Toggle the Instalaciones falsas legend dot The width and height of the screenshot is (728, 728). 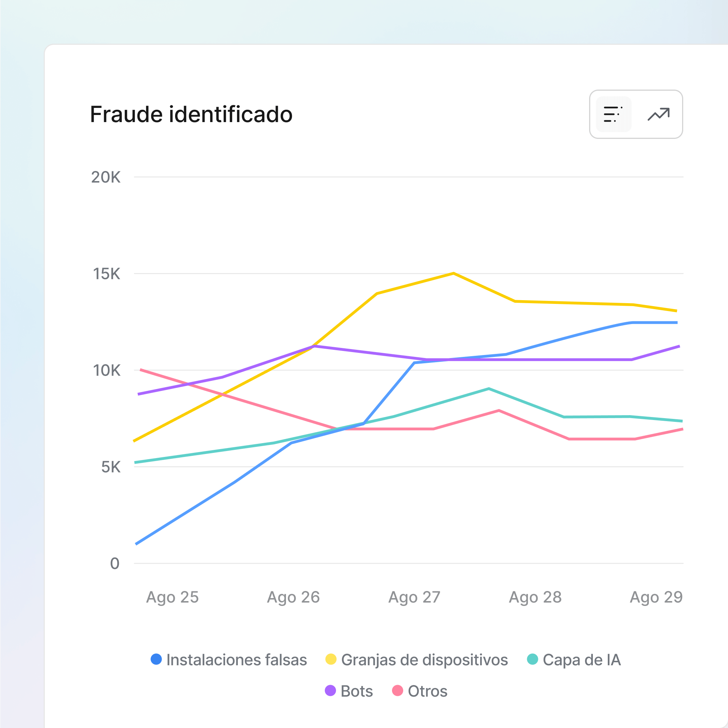(x=156, y=659)
